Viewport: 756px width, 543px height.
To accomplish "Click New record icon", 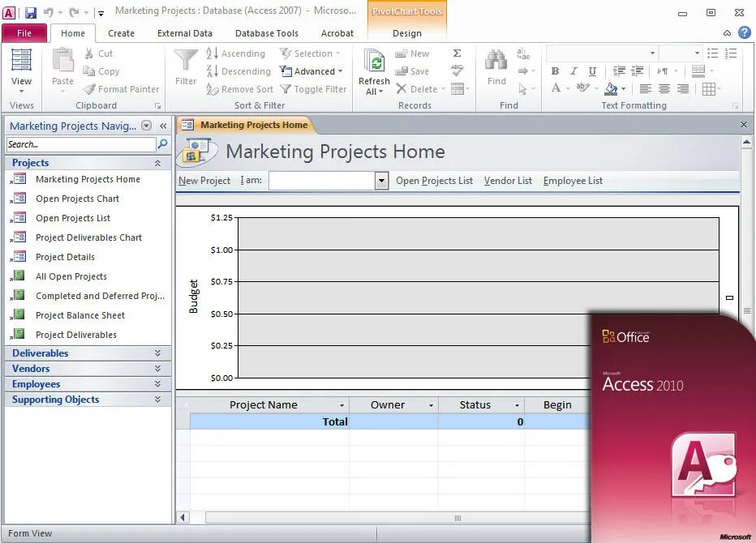I will pyautogui.click(x=402, y=53).
